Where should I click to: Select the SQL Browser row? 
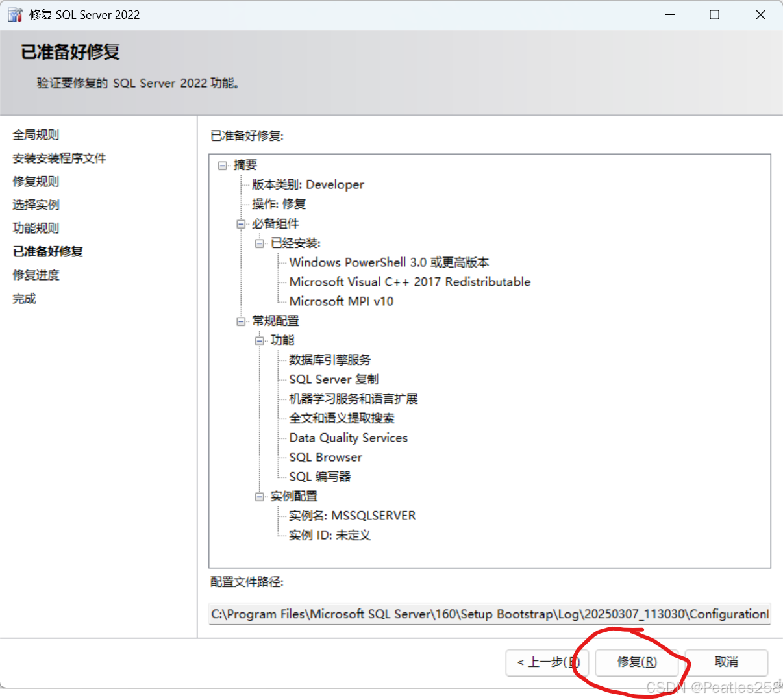click(325, 458)
